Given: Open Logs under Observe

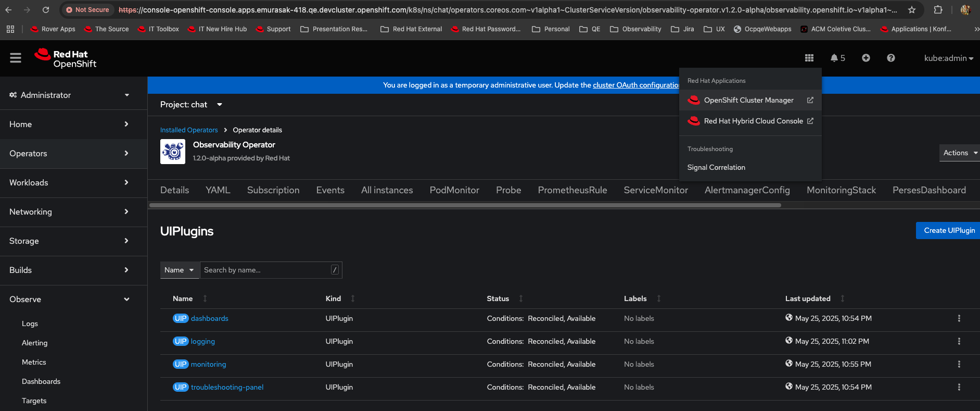Looking at the screenshot, I should [x=30, y=323].
